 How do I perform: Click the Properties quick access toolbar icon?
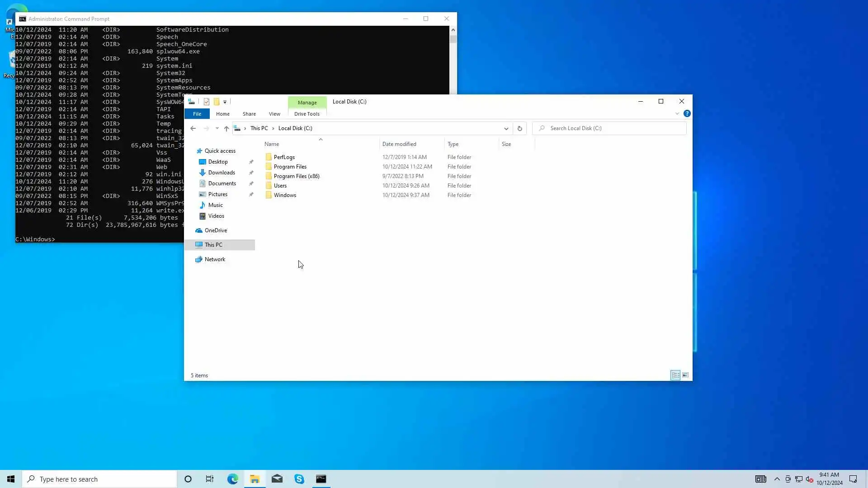207,102
